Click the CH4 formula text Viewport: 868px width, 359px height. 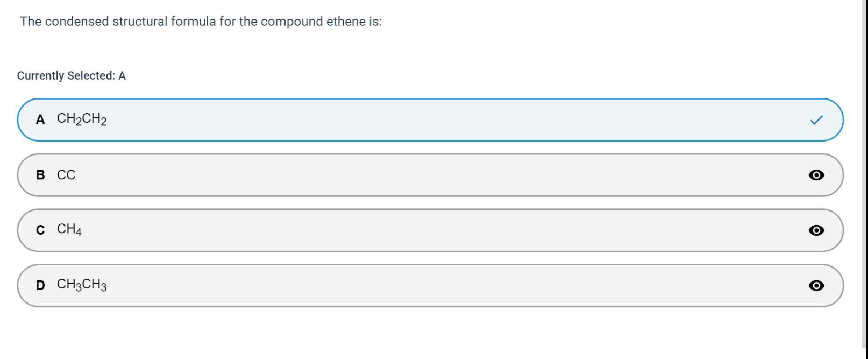tap(69, 229)
